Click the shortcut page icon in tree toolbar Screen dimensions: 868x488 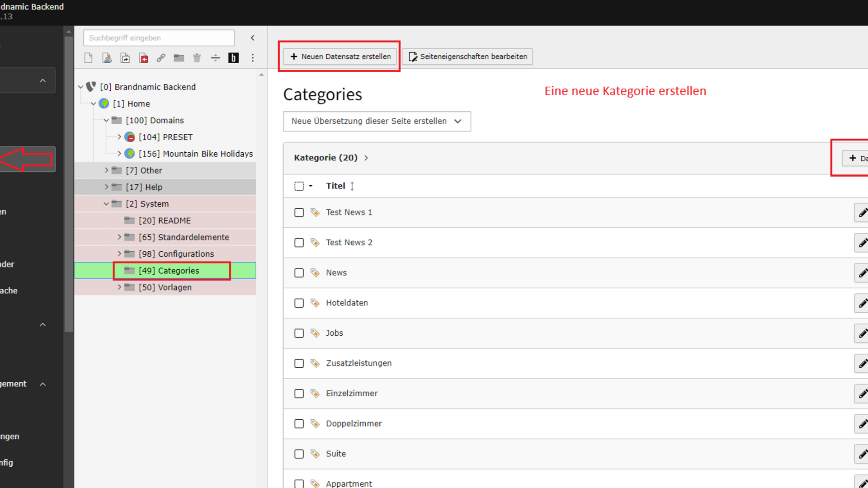tap(125, 58)
